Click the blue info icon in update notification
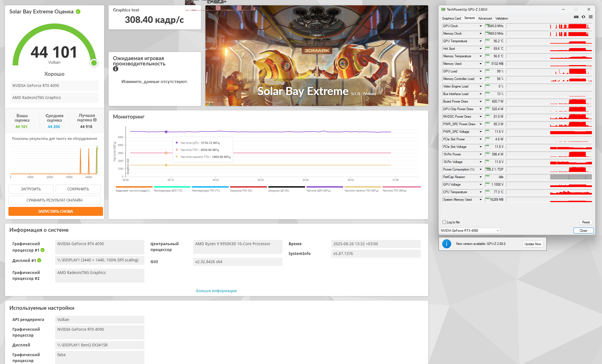 [x=446, y=244]
